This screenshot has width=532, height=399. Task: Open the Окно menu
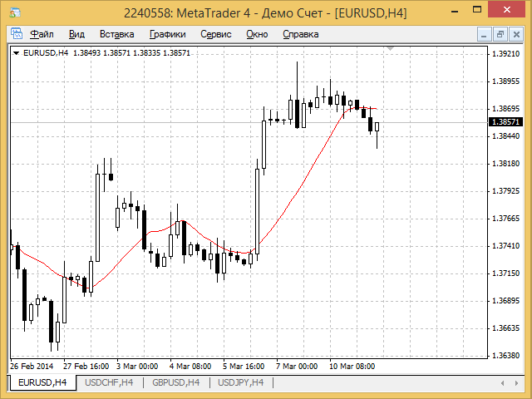point(257,34)
